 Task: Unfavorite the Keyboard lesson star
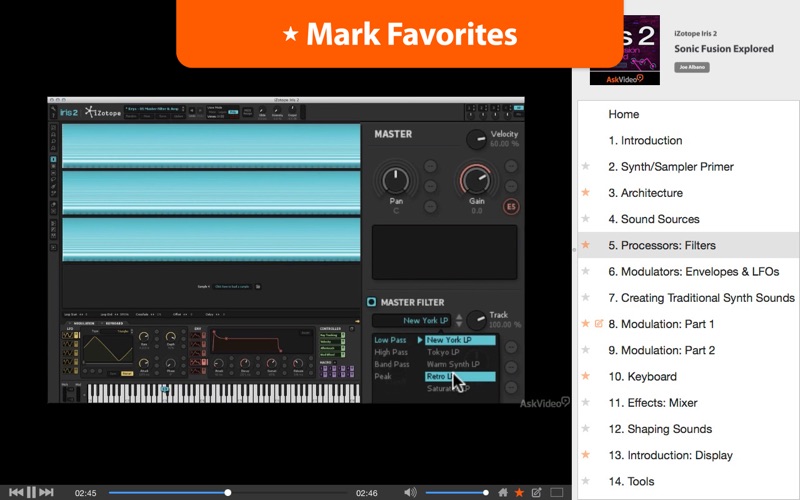586,376
